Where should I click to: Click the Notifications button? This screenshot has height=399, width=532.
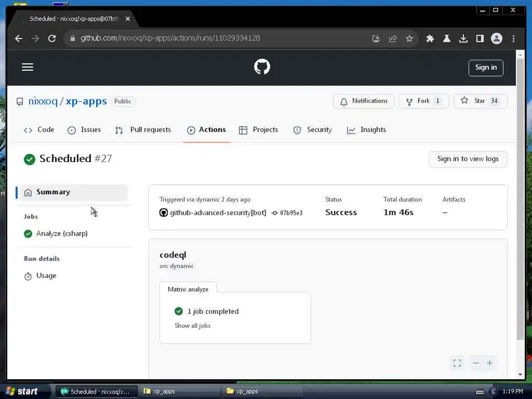pos(363,101)
